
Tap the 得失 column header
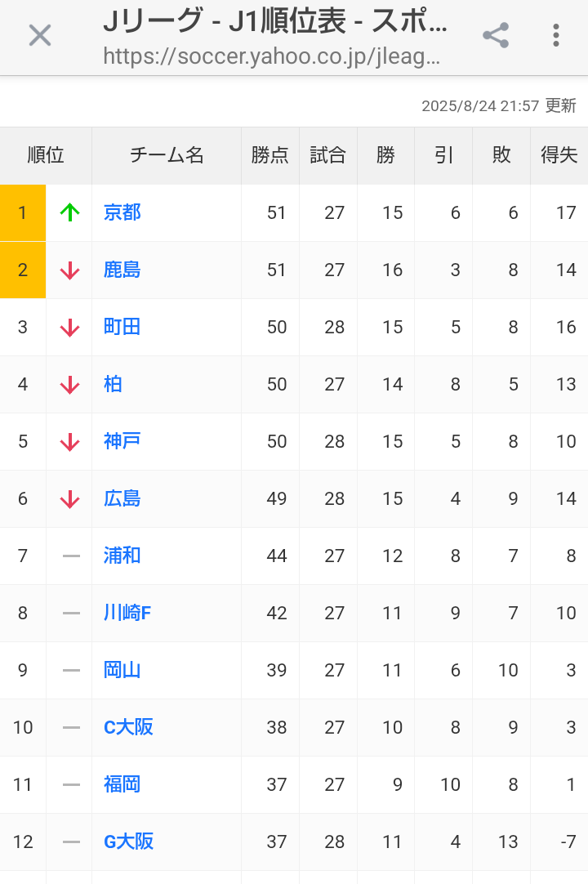point(559,155)
